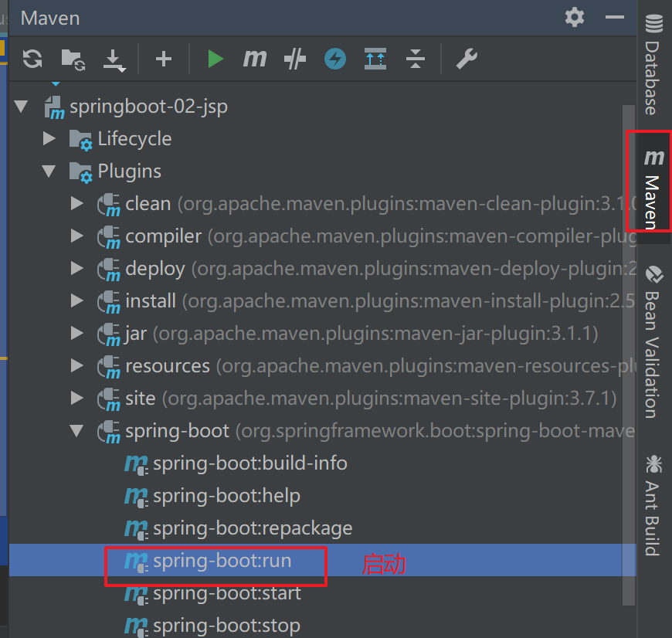Click spring-boot plugin row text
The image size is (672, 638).
coord(177,431)
